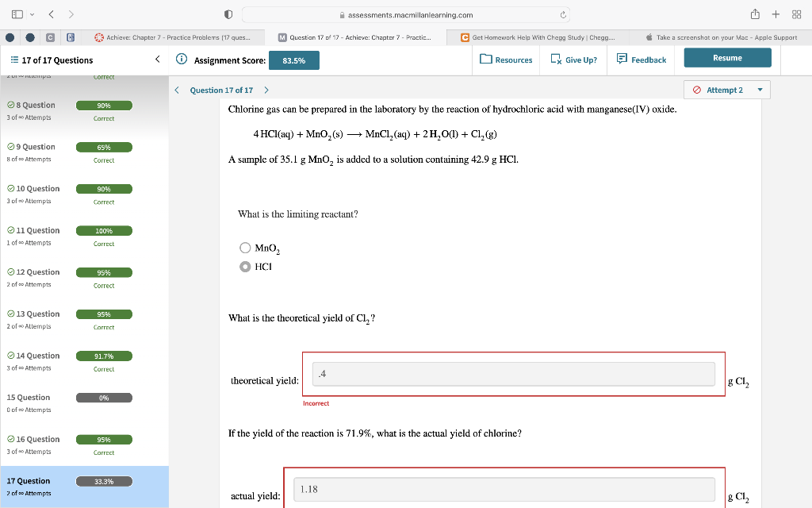This screenshot has height=508, width=812.
Task: Click the green check icon beside 11 Question
Action: [10, 230]
